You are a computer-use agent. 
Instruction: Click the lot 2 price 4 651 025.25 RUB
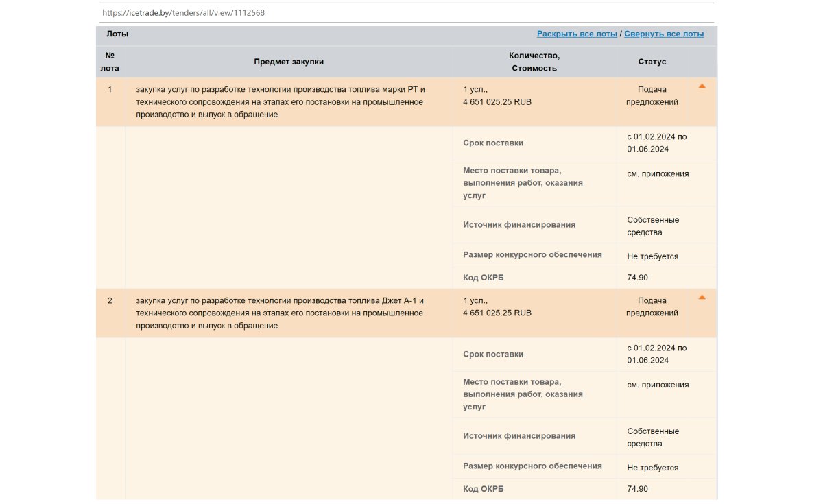click(497, 313)
